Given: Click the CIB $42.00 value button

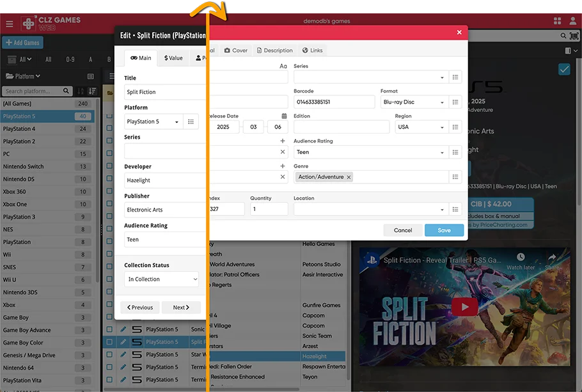Looking at the screenshot, I should [x=499, y=204].
